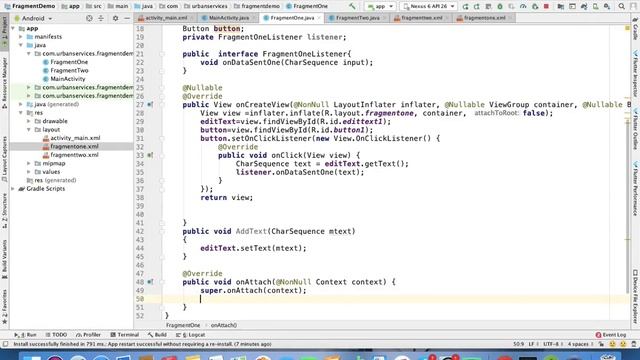Open the TODO tool window
This screenshot has height=360, width=640.
[x=56, y=335]
